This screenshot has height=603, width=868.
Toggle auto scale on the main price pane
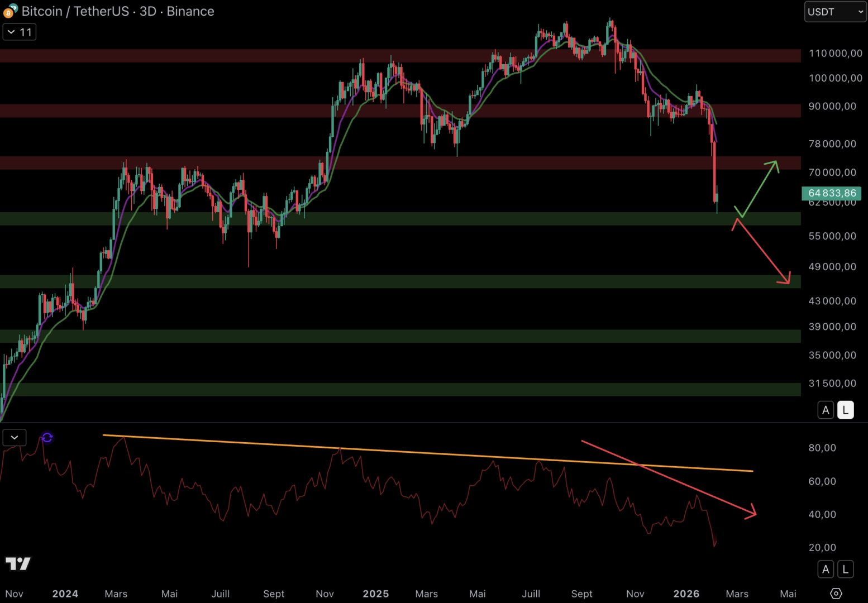pyautogui.click(x=826, y=410)
